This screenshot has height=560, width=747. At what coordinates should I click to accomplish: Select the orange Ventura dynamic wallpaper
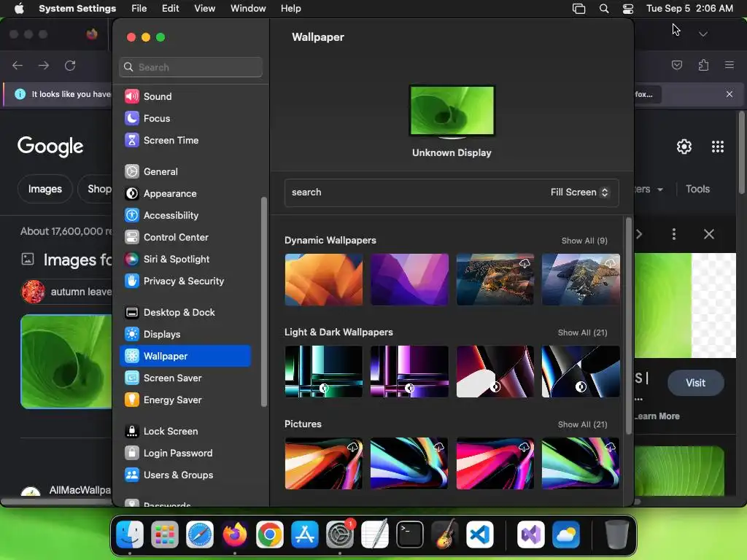pyautogui.click(x=323, y=279)
